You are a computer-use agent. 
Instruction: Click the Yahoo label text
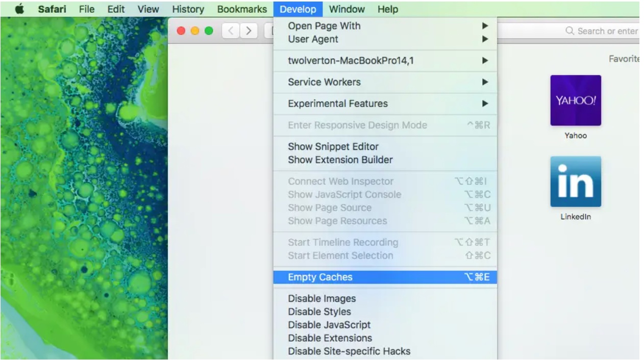[x=576, y=136]
